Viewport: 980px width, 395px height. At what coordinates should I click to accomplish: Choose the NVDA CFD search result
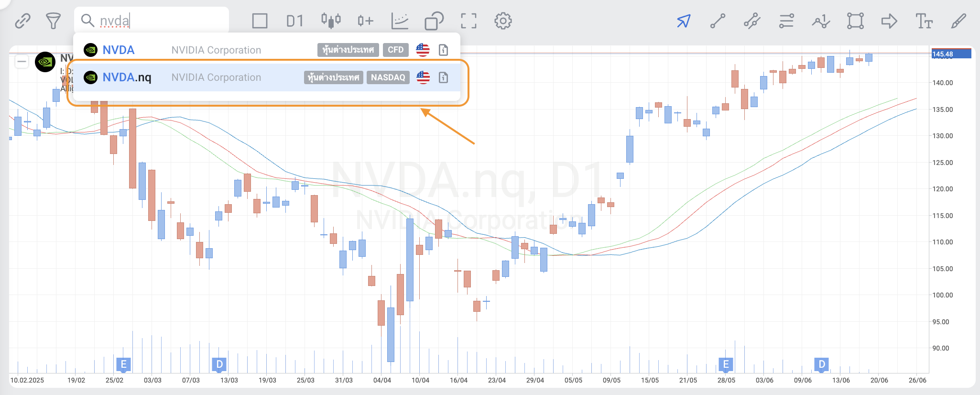pos(267,50)
